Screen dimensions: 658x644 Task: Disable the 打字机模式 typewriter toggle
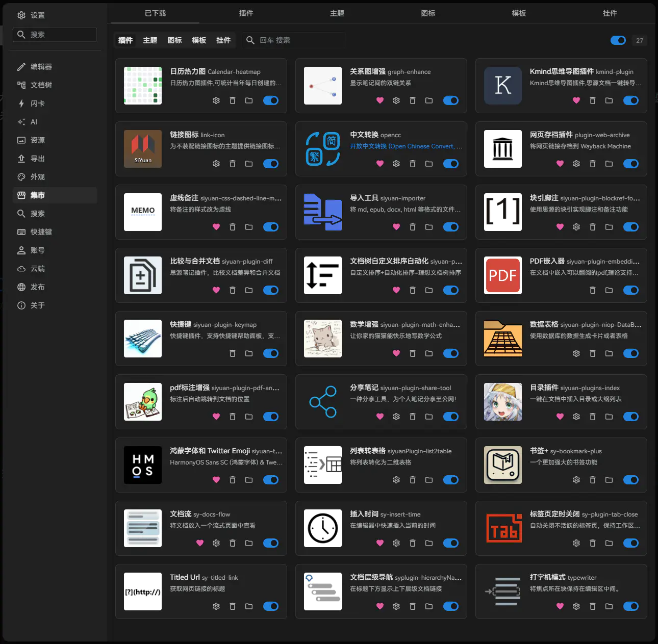[x=631, y=606]
